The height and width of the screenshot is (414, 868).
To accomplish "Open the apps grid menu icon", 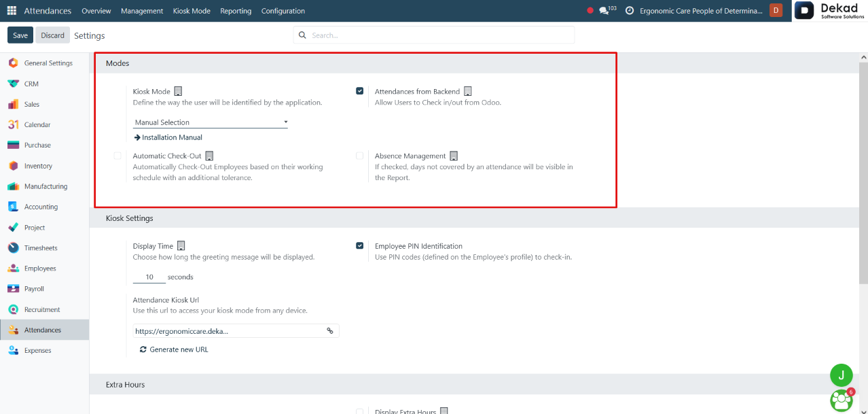I will point(12,11).
